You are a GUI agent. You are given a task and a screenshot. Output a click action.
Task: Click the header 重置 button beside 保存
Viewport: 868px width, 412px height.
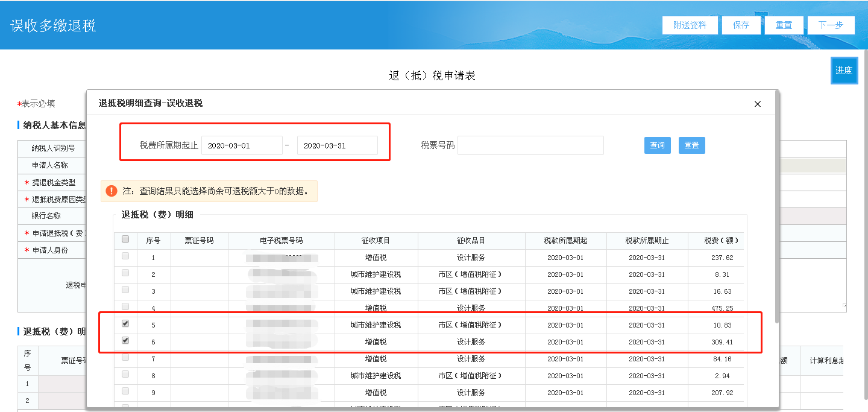[x=784, y=25]
